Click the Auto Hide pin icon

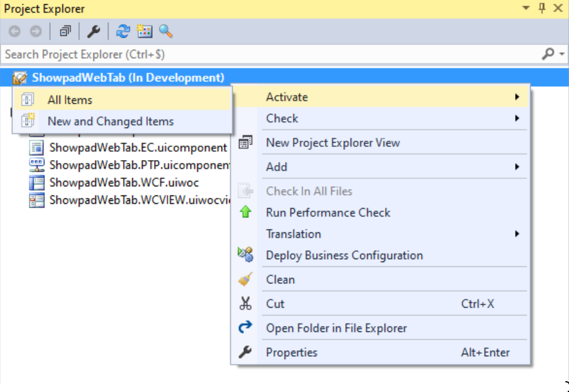[542, 8]
